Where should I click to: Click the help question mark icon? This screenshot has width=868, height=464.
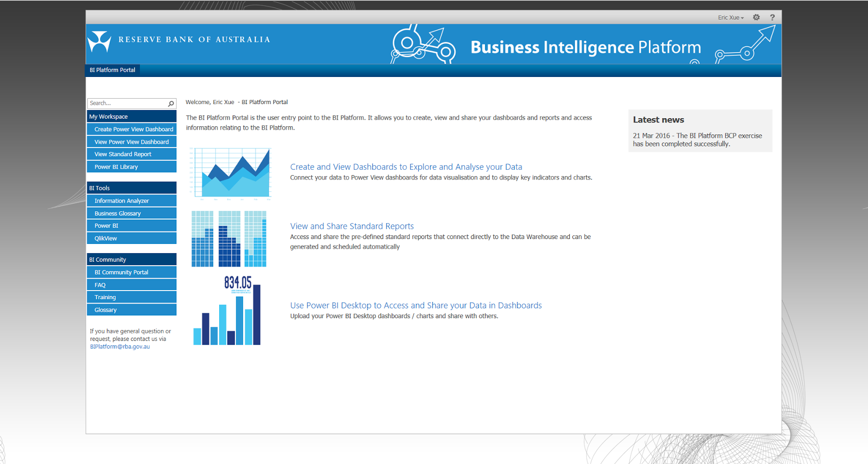point(772,17)
